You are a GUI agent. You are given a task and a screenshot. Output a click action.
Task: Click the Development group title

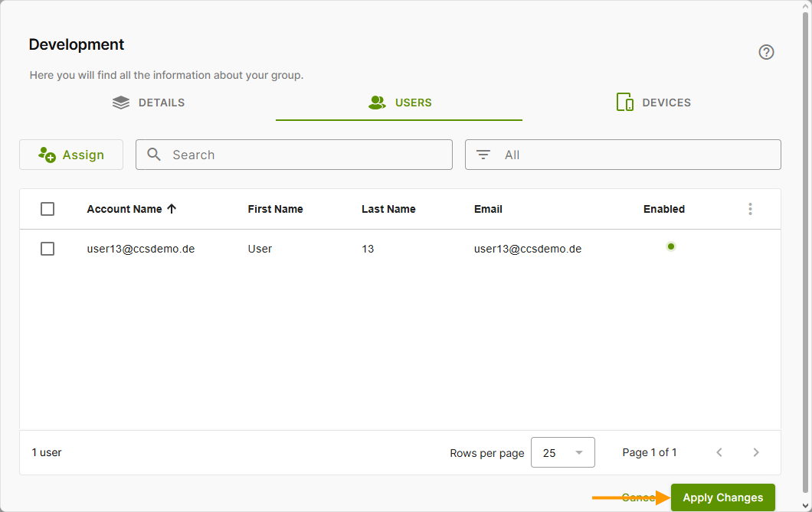pyautogui.click(x=77, y=44)
